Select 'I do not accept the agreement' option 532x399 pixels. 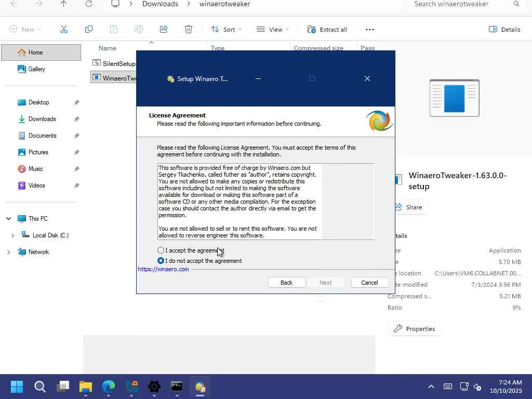[x=161, y=261]
